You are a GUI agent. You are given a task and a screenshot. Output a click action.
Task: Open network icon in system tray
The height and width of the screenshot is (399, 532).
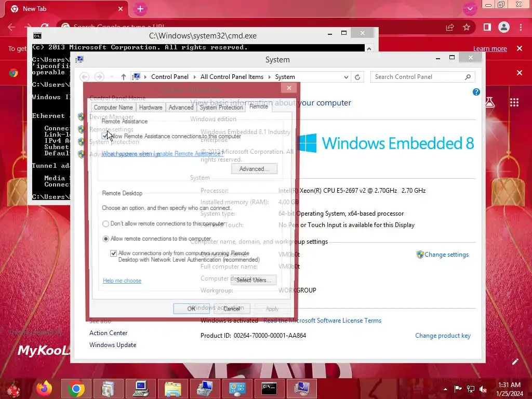pyautogui.click(x=471, y=389)
